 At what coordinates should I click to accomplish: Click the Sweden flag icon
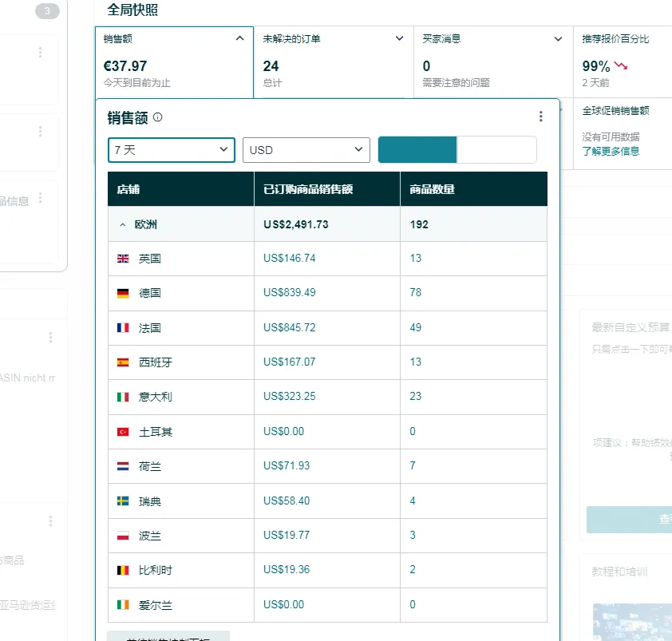[123, 501]
